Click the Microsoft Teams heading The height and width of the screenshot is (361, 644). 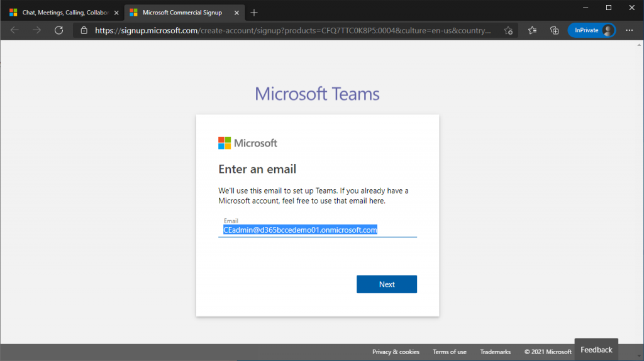click(317, 94)
